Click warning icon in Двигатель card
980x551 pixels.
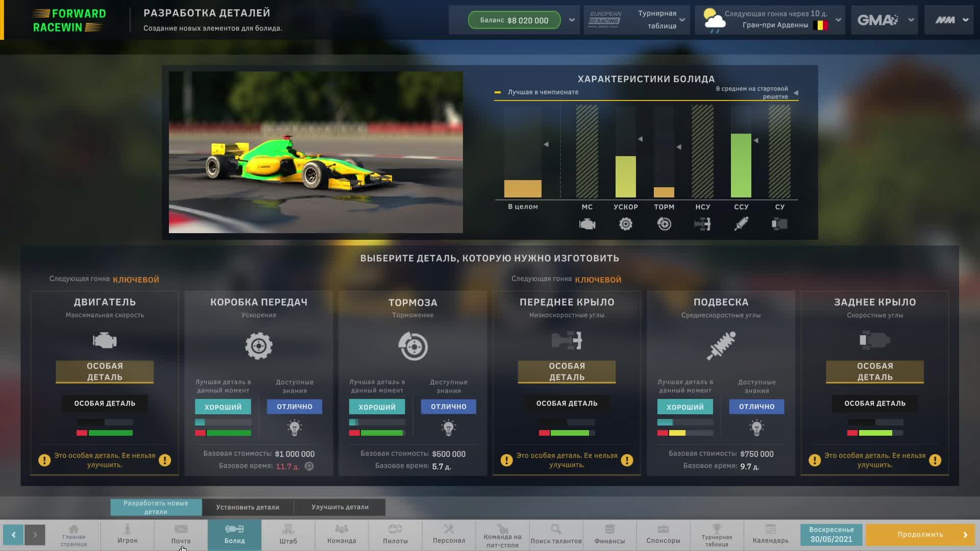pyautogui.click(x=44, y=460)
